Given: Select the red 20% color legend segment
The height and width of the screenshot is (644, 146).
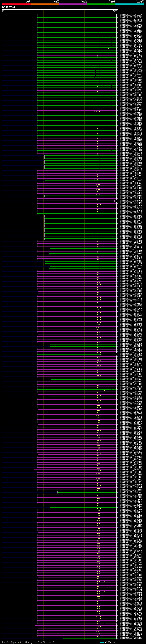Looking at the screenshot, I should (x=16, y=4).
